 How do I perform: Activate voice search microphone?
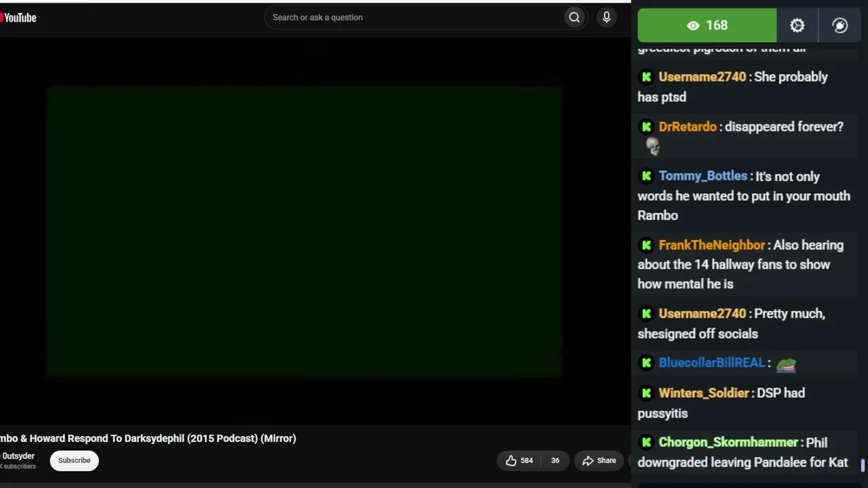607,18
